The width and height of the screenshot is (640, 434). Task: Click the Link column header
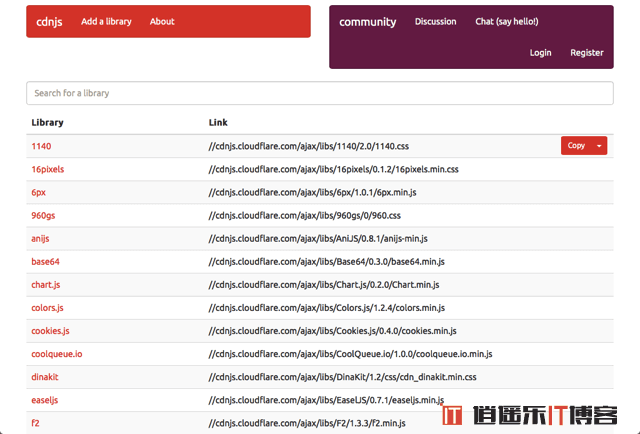click(218, 122)
